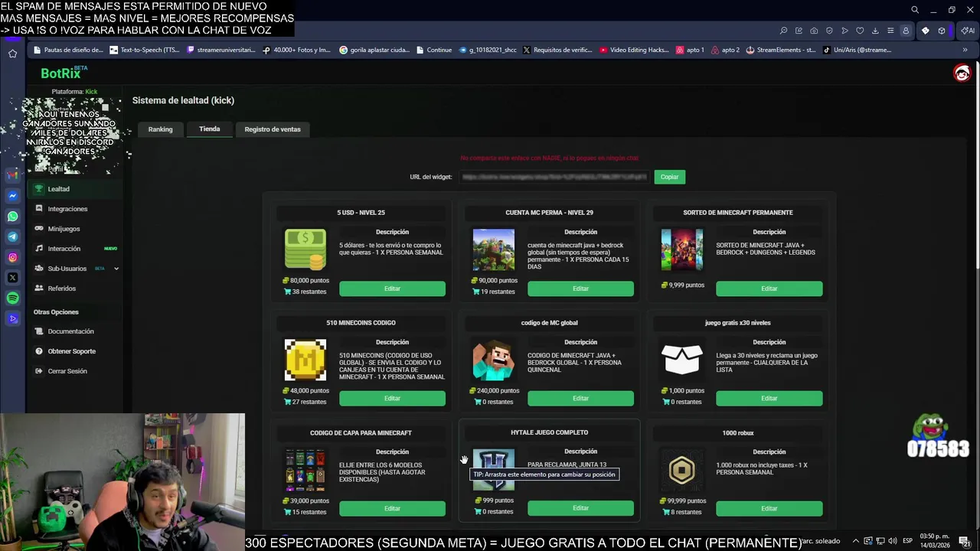Click the heart icon in browser toolbar
This screenshot has height=551, width=980.
click(860, 31)
